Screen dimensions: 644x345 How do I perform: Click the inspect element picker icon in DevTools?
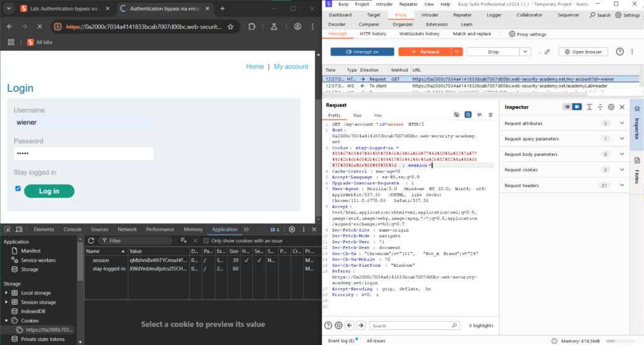point(8,229)
